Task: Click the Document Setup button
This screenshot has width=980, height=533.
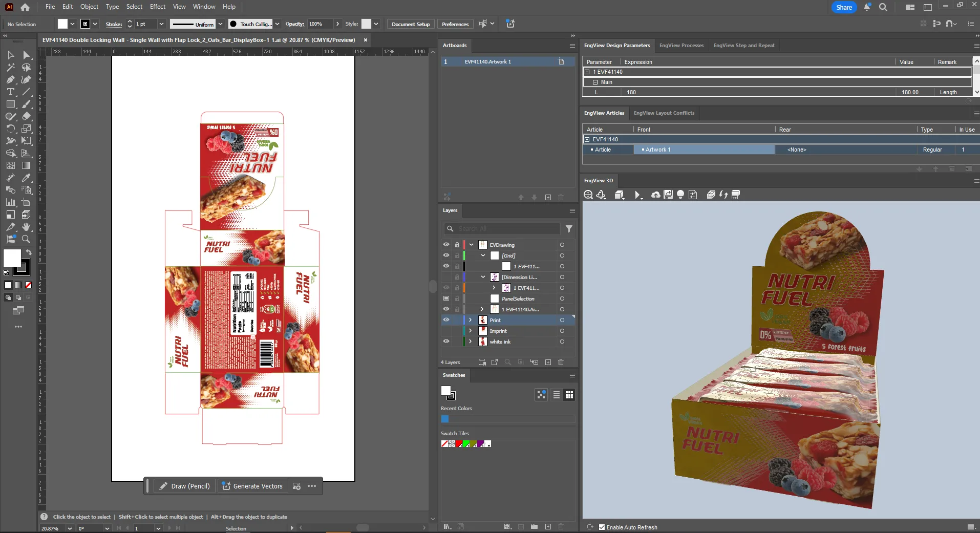Action: [411, 24]
